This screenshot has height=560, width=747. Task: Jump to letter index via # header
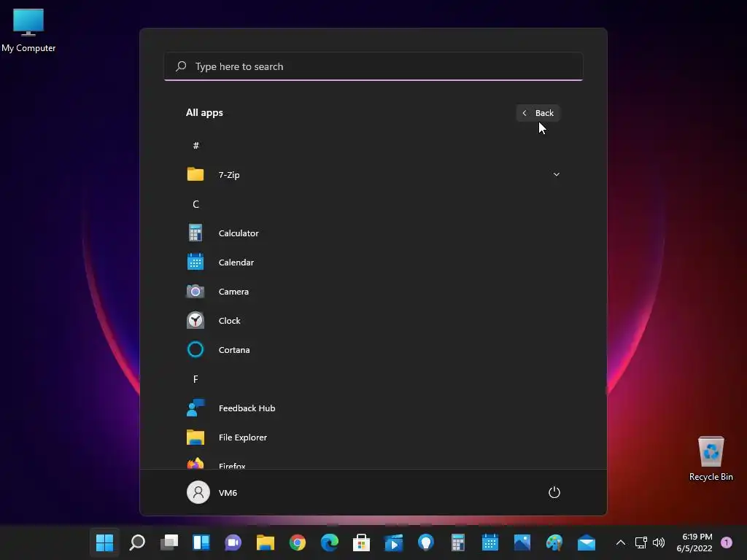[x=196, y=146]
